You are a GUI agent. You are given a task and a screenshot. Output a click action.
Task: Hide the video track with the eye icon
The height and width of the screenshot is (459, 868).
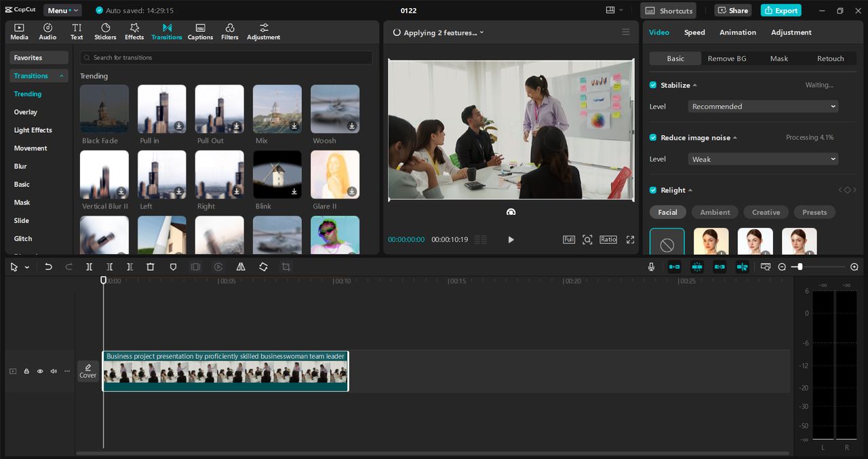[40, 371]
